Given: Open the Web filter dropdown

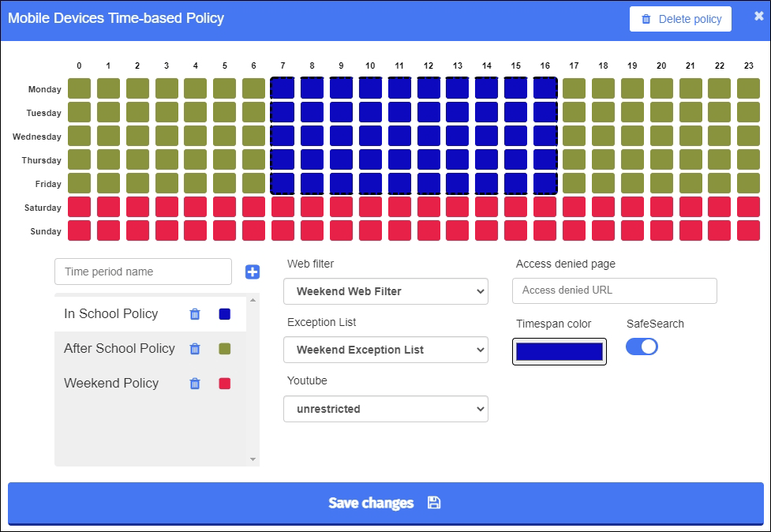Looking at the screenshot, I should click(385, 291).
